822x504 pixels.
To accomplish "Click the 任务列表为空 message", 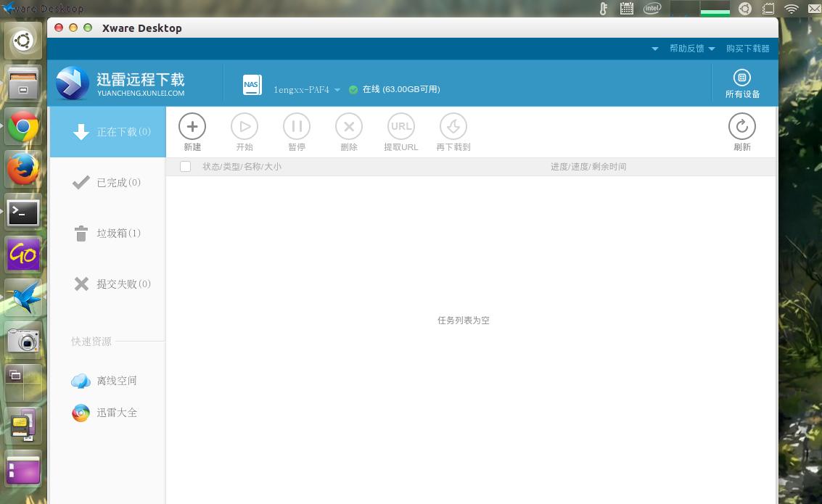I will [464, 320].
